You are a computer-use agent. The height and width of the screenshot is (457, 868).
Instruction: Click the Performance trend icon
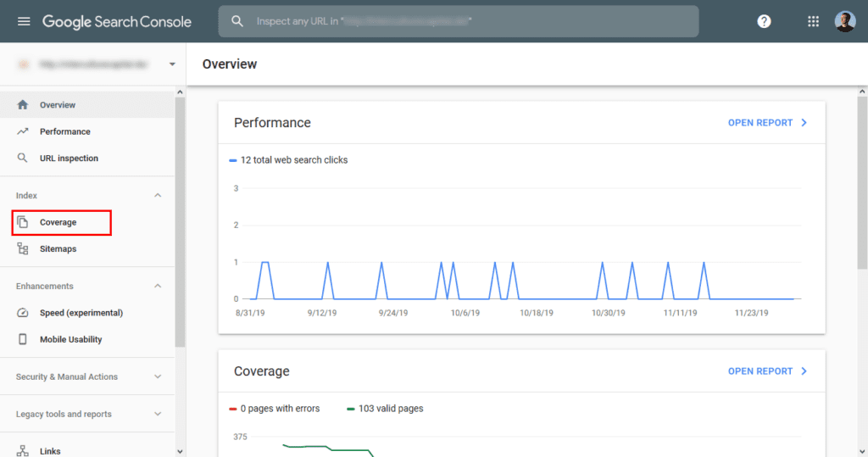(x=23, y=131)
